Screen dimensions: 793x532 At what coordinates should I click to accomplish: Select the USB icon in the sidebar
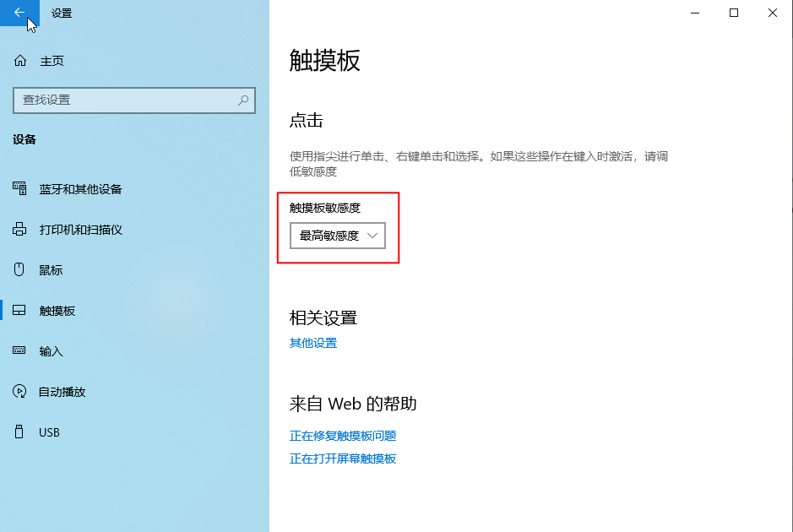click(x=18, y=432)
